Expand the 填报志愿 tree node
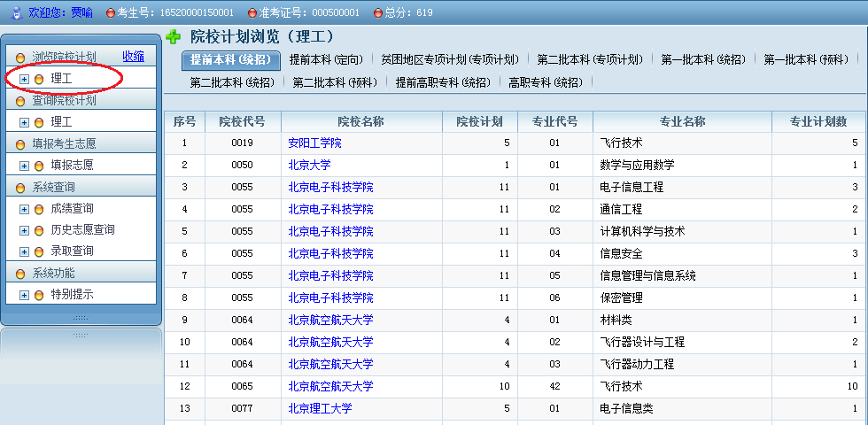 pyautogui.click(x=24, y=165)
